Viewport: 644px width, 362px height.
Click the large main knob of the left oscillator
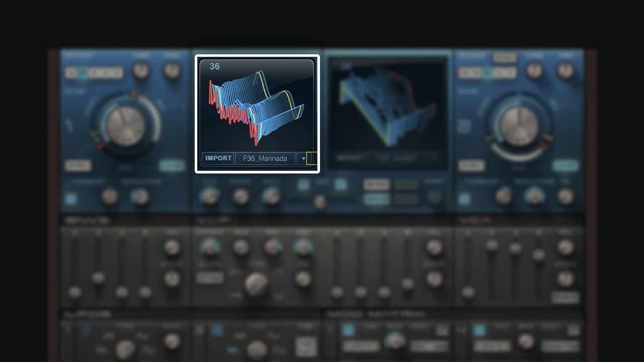[126, 126]
